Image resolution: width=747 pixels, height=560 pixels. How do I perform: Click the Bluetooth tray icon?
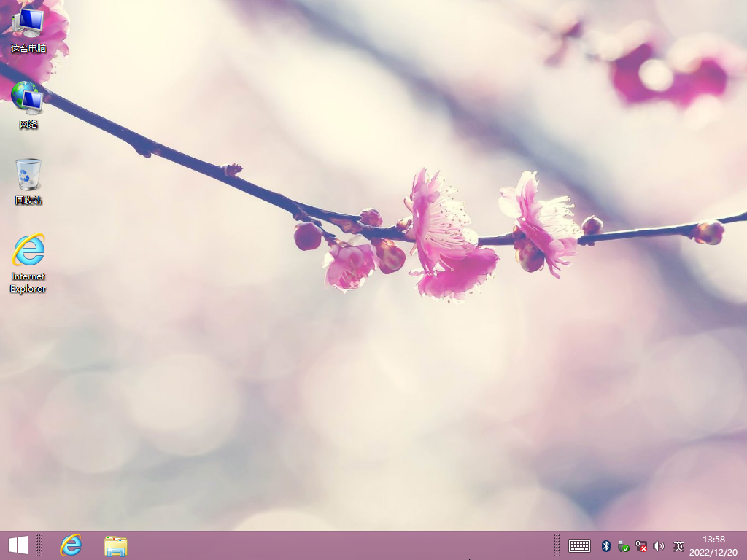[x=606, y=545]
